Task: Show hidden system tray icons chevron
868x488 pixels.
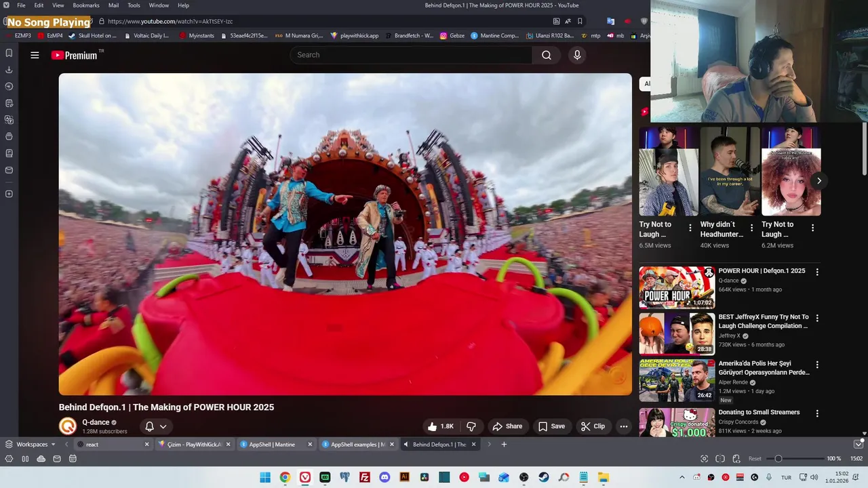Action: tap(682, 477)
